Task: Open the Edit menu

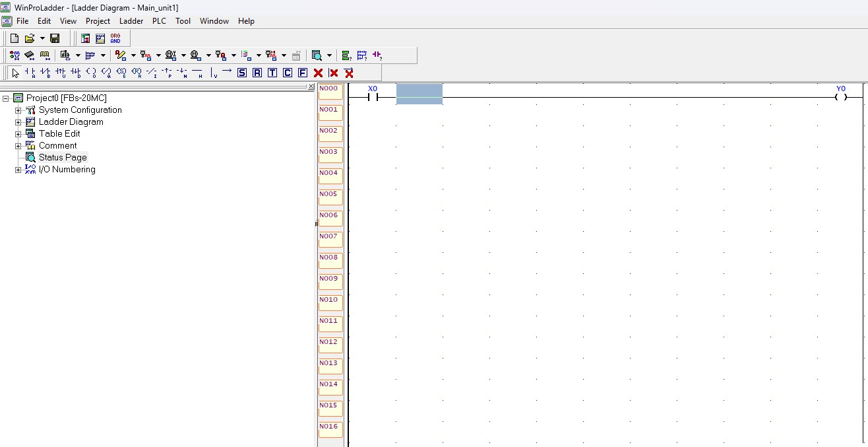Action: coord(44,21)
